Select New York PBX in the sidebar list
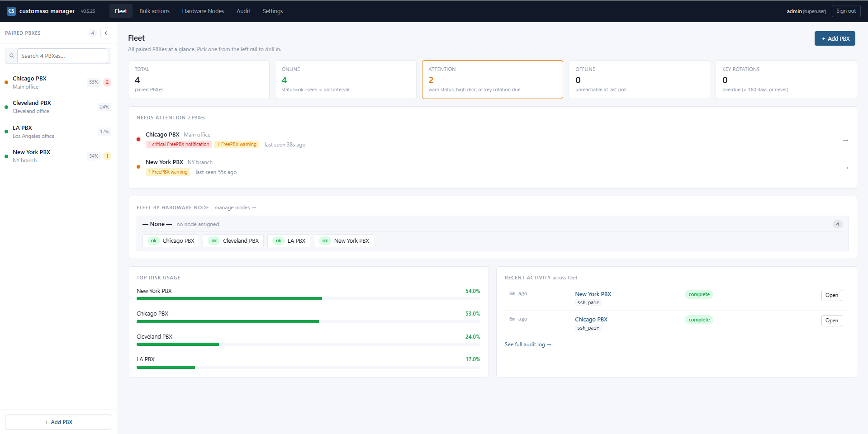The height and width of the screenshot is (434, 868). (58, 156)
